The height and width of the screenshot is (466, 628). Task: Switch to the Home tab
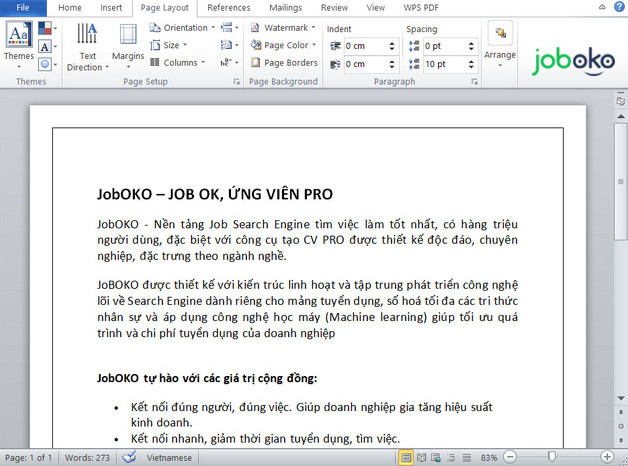coord(70,8)
